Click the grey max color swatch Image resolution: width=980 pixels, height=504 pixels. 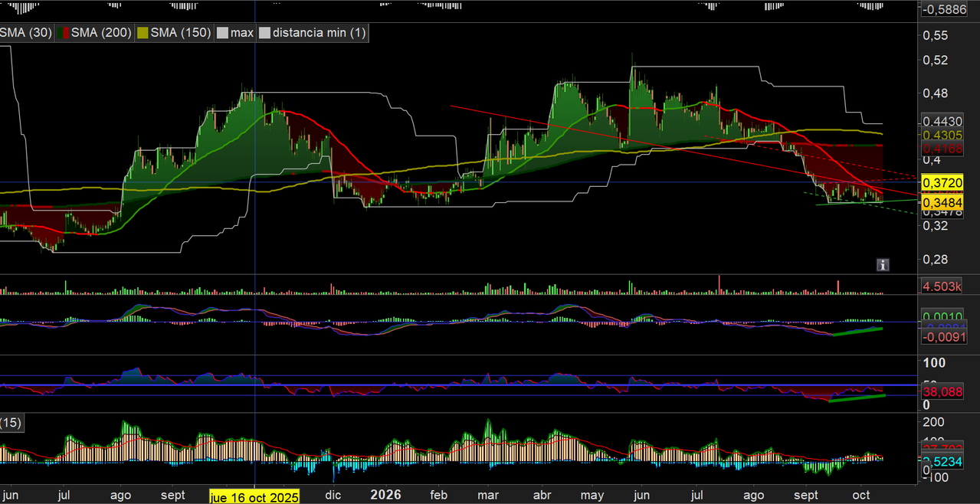coord(223,33)
